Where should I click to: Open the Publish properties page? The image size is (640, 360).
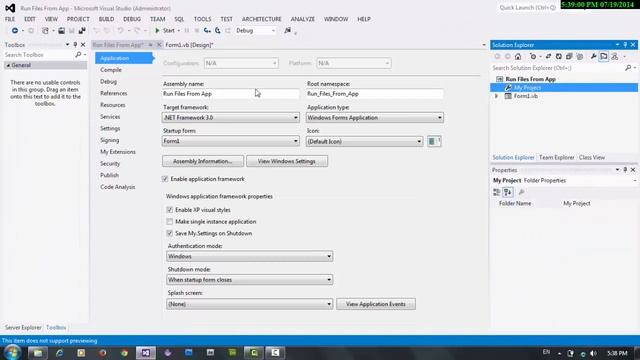(x=109, y=175)
